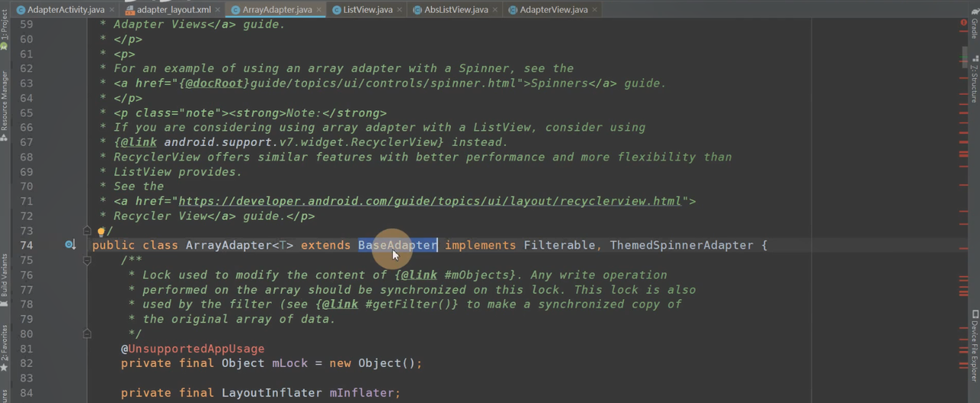Click the red error indicator atop the scrollbar

tap(963, 23)
